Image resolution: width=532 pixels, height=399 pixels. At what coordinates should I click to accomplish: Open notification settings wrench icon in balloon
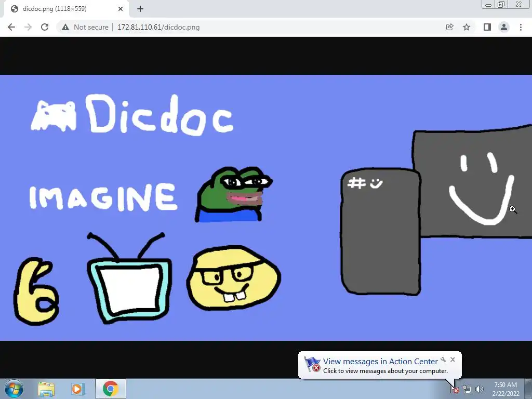[443, 360]
